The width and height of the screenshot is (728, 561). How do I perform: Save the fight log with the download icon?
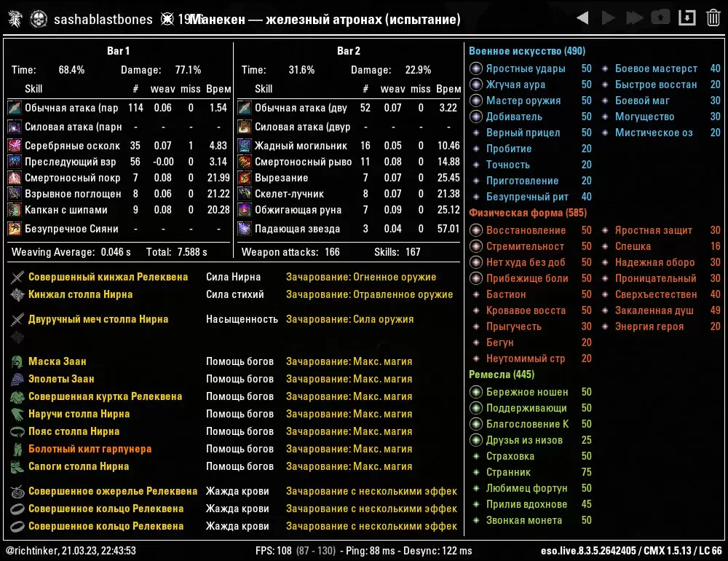click(687, 18)
